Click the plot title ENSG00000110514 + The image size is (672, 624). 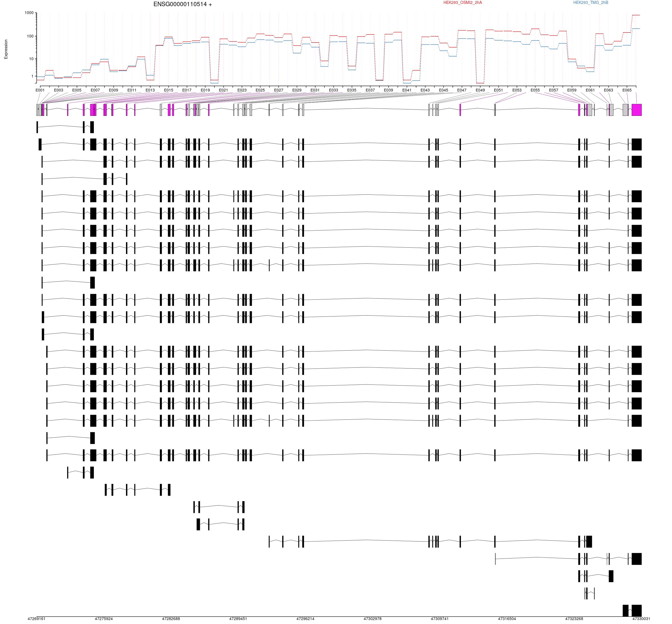pos(183,4)
